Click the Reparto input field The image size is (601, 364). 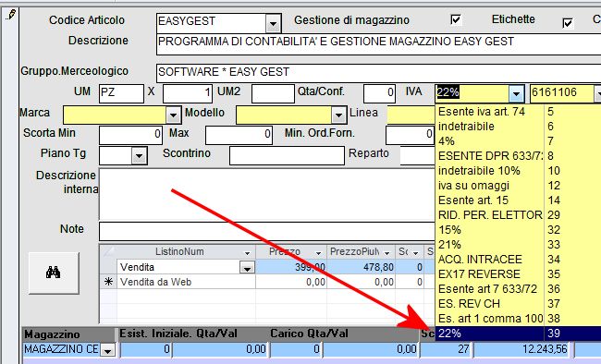[x=418, y=156]
